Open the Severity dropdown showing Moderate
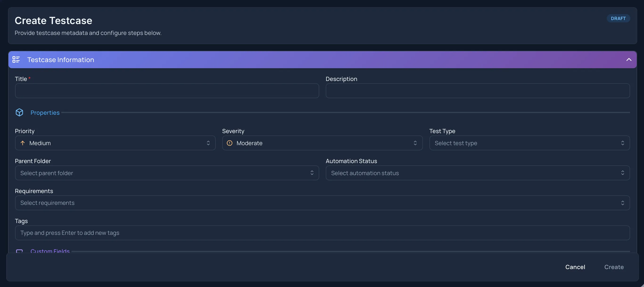Image resolution: width=644 pixels, height=287 pixels. 322,143
